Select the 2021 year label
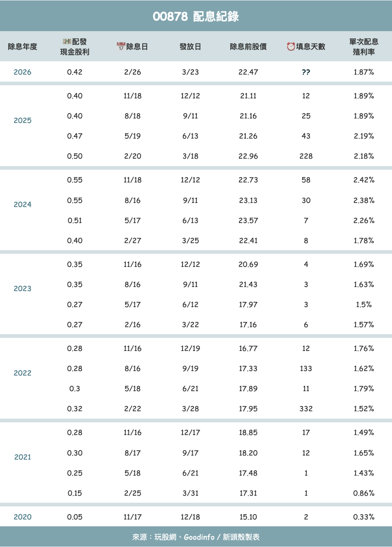 click(x=23, y=457)
